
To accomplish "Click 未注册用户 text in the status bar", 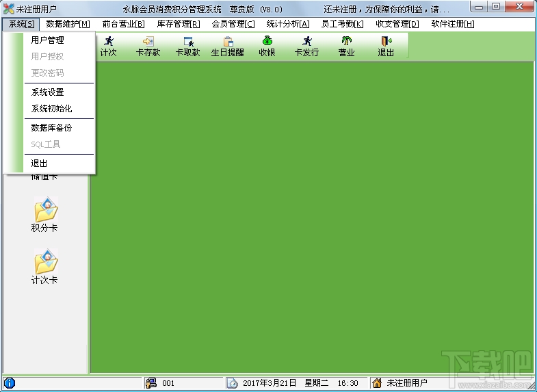I will tap(407, 383).
